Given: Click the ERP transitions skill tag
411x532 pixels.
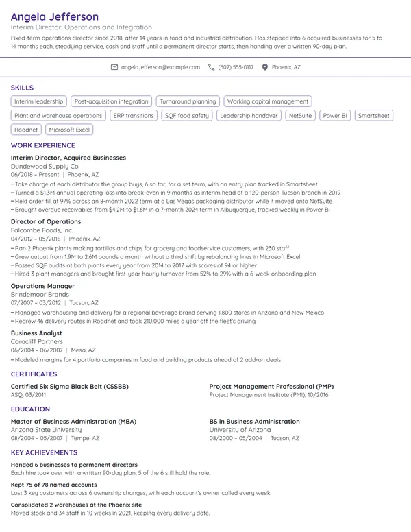Looking at the screenshot, I should [x=134, y=116].
